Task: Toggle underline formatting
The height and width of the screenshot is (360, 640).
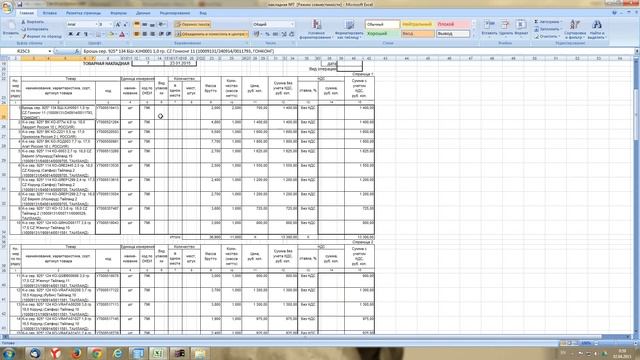Action: tap(86, 34)
